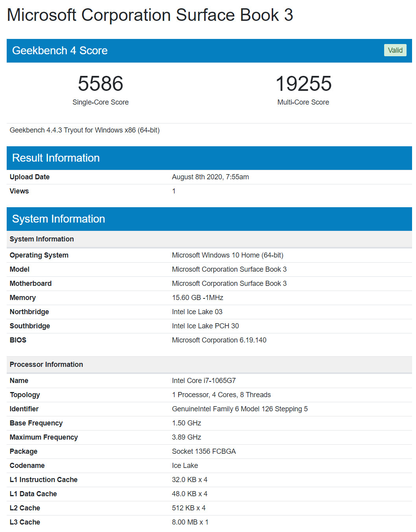Select 1 Processor, 4 Cores, 8 Threads

[x=221, y=395]
